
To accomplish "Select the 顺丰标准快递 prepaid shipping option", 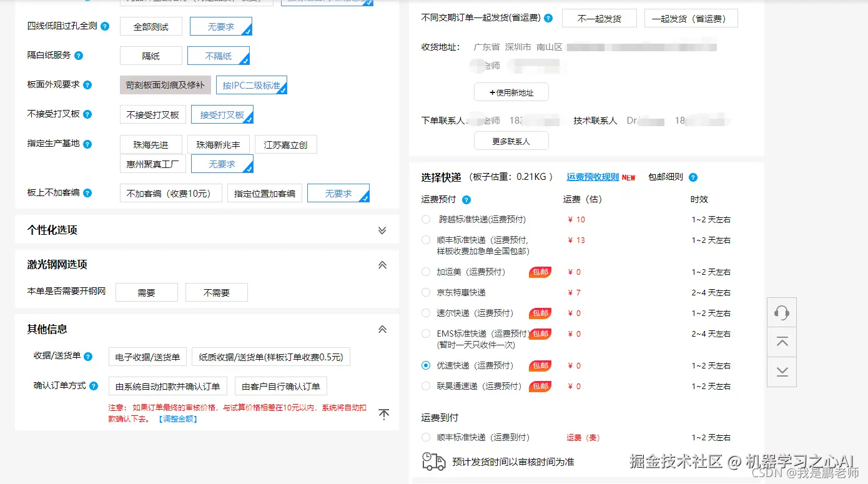I will click(x=425, y=240).
